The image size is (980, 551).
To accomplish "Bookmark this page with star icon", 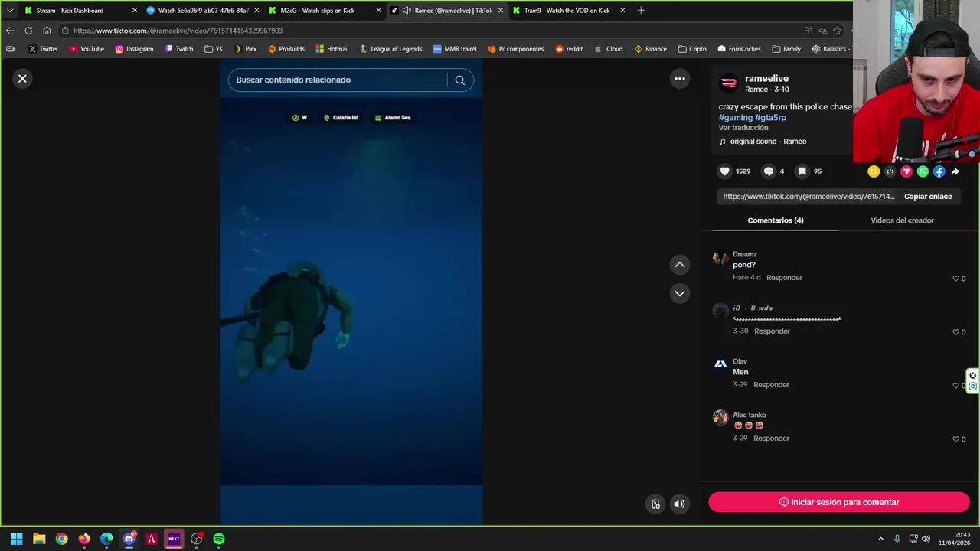I will [x=837, y=31].
